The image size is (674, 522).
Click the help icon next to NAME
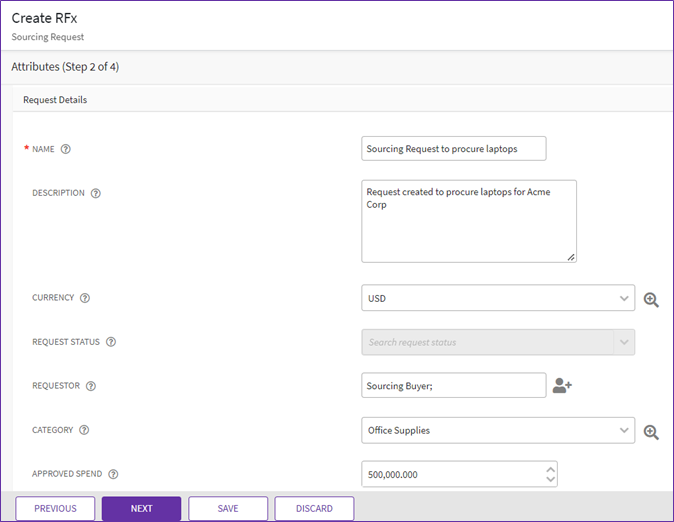pos(66,149)
